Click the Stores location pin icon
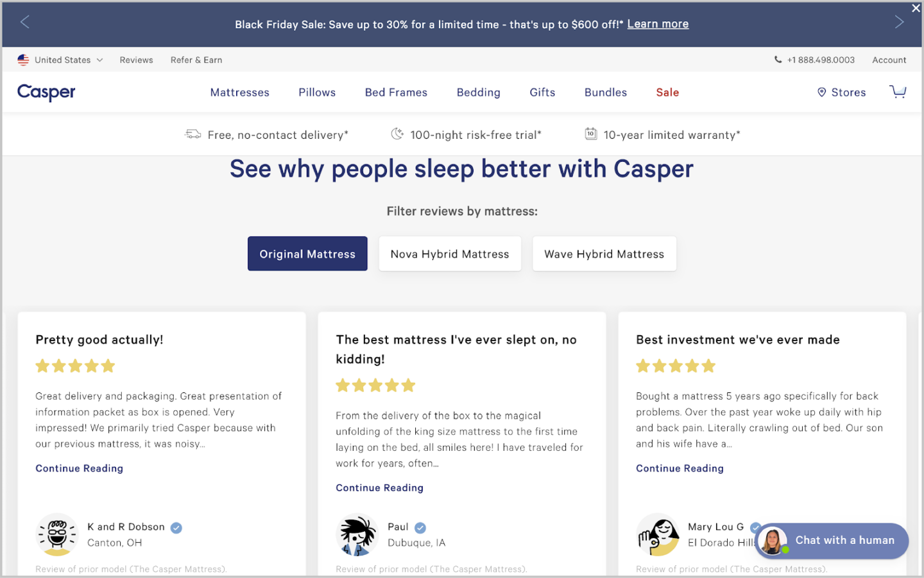This screenshot has height=578, width=924. coord(821,92)
